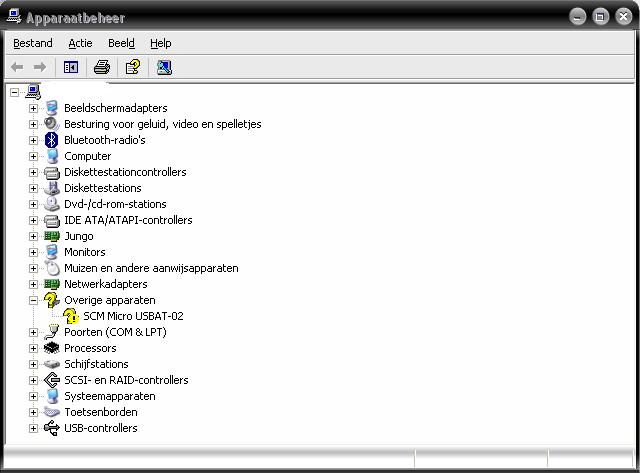Expand the Systeemapparaten node
Viewport: 640px width, 473px height.
pyautogui.click(x=33, y=396)
